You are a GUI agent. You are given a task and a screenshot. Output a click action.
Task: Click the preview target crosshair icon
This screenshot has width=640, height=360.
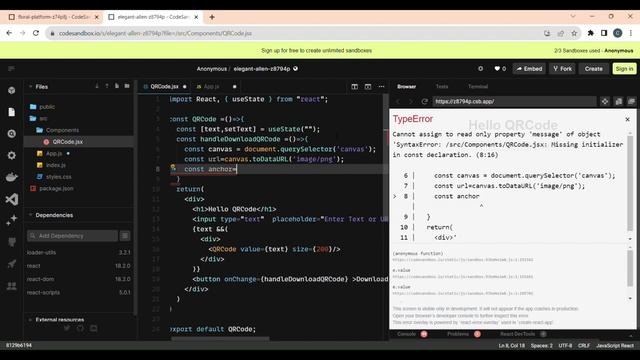click(604, 101)
